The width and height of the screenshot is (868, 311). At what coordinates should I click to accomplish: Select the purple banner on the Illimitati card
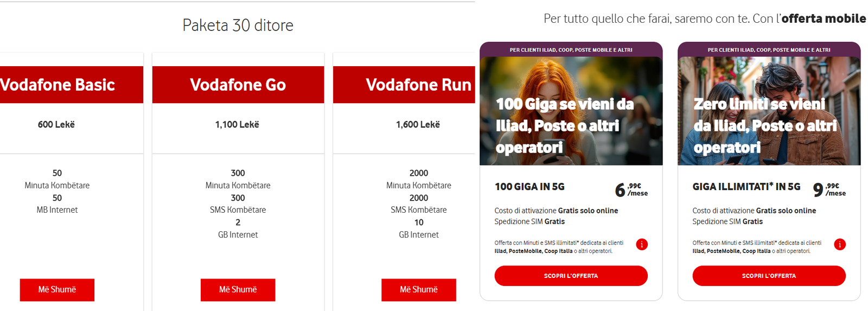click(x=769, y=50)
